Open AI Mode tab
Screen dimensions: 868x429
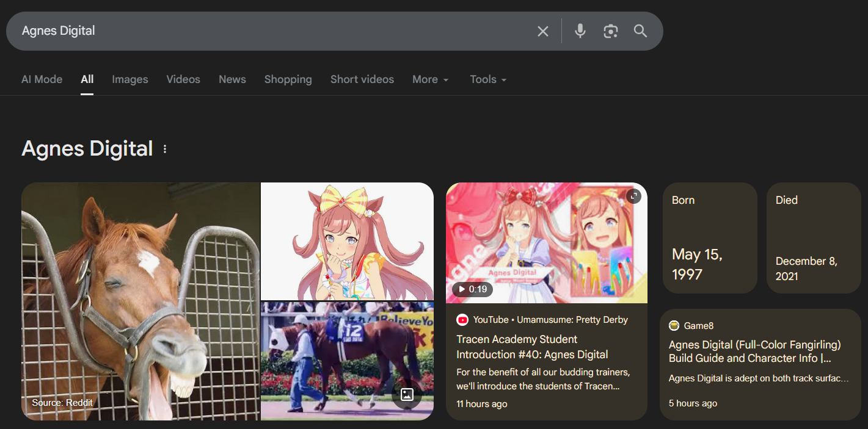42,79
